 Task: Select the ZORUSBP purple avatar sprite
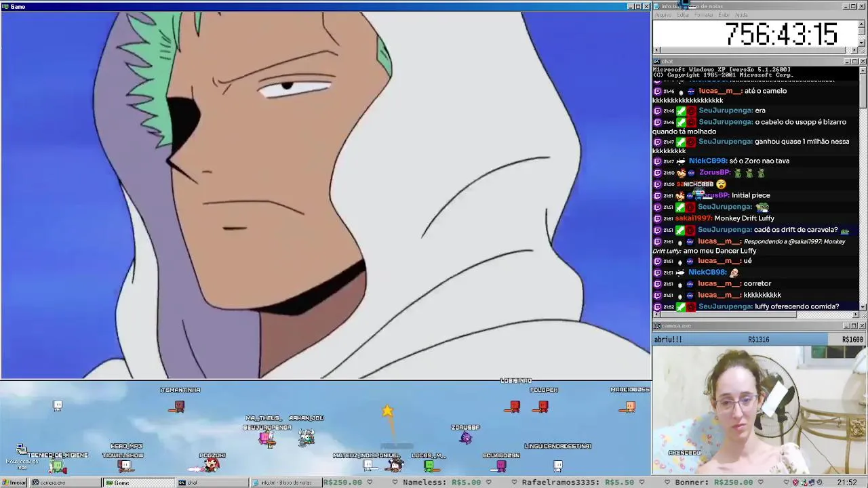[465, 438]
